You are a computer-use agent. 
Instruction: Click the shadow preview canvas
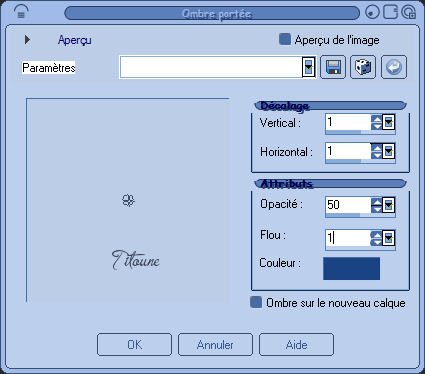tap(128, 200)
